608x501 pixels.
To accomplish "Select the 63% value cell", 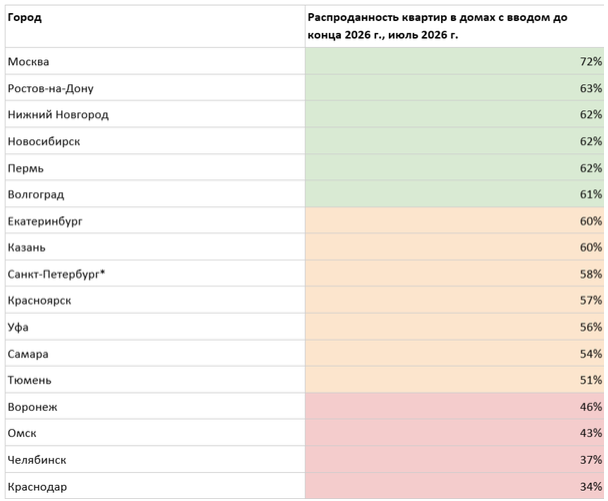I will click(x=454, y=88).
